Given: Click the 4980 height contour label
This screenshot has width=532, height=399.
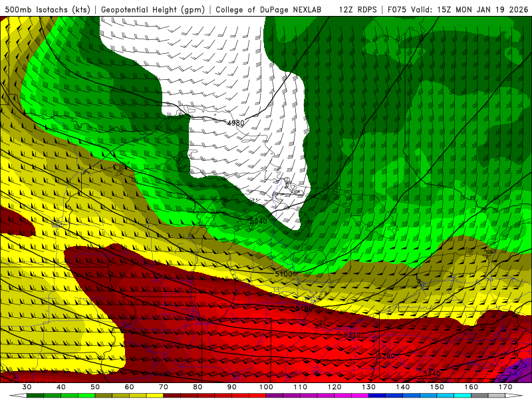Looking at the screenshot, I should coord(236,123).
